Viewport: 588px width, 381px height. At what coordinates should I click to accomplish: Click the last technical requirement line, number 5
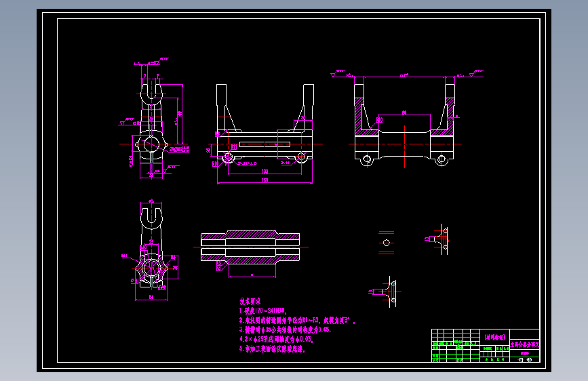[273, 349]
